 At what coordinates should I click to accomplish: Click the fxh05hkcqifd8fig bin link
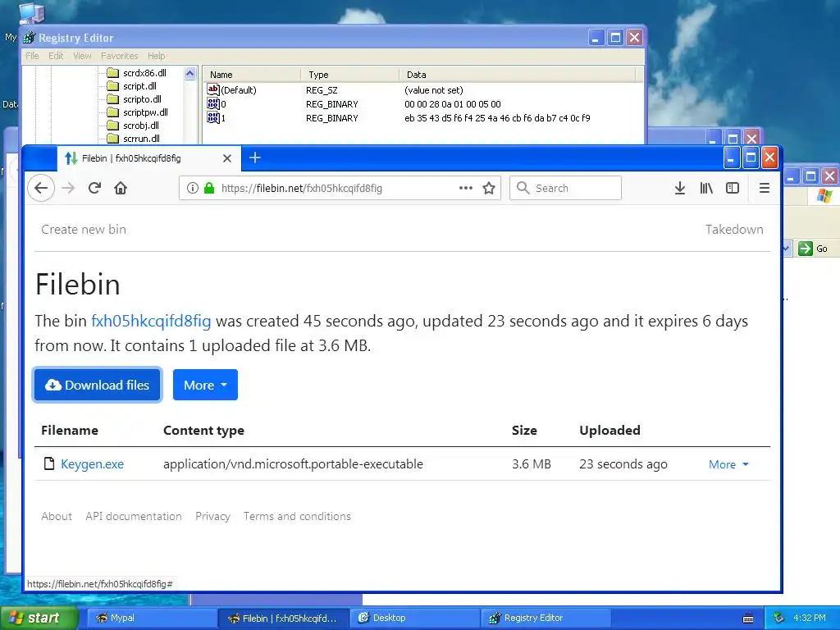pos(151,321)
